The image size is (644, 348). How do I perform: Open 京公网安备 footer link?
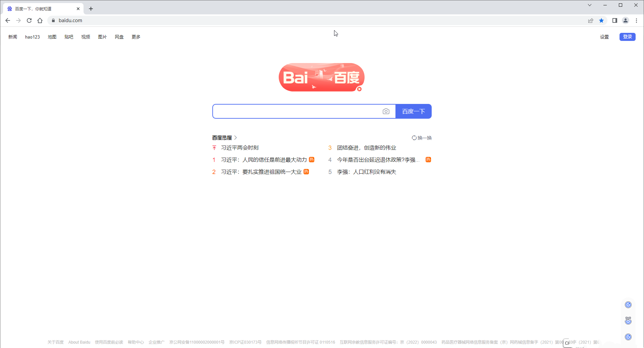click(x=197, y=342)
